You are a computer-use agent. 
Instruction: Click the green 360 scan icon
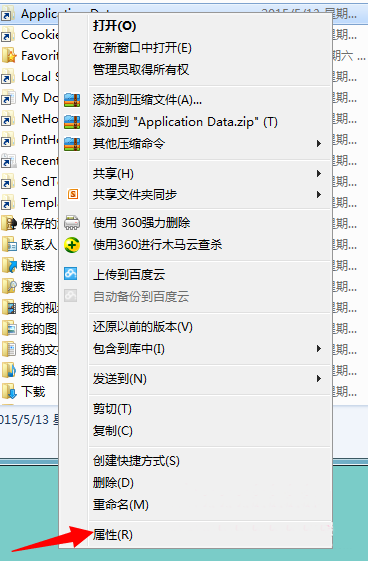click(x=72, y=245)
